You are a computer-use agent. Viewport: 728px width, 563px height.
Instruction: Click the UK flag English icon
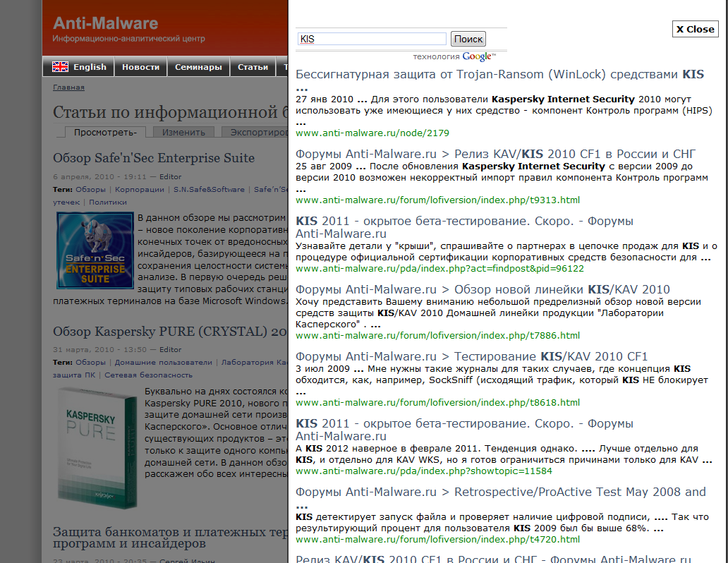pos(61,67)
